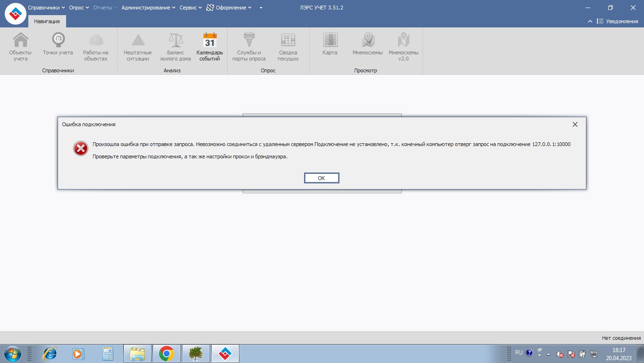The width and height of the screenshot is (644, 363).
Task: Click the Show desktop strip
Action: click(641, 354)
